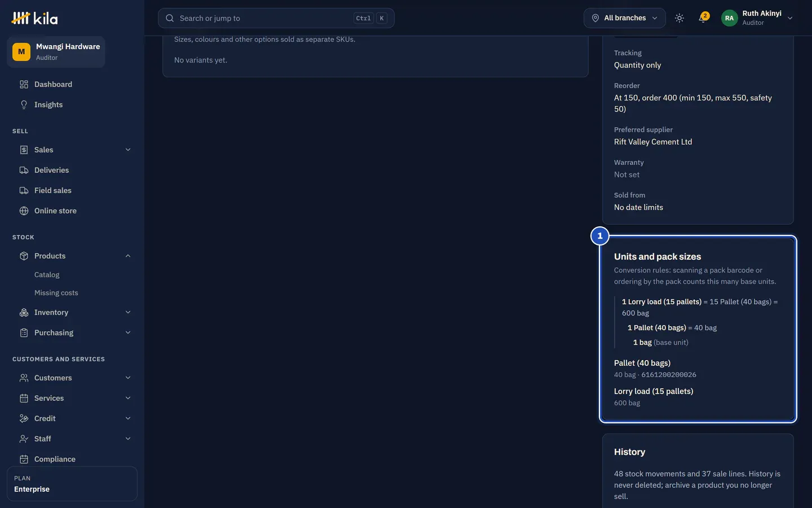The image size is (812, 508).
Task: Expand the Customers section chevron
Action: click(128, 378)
